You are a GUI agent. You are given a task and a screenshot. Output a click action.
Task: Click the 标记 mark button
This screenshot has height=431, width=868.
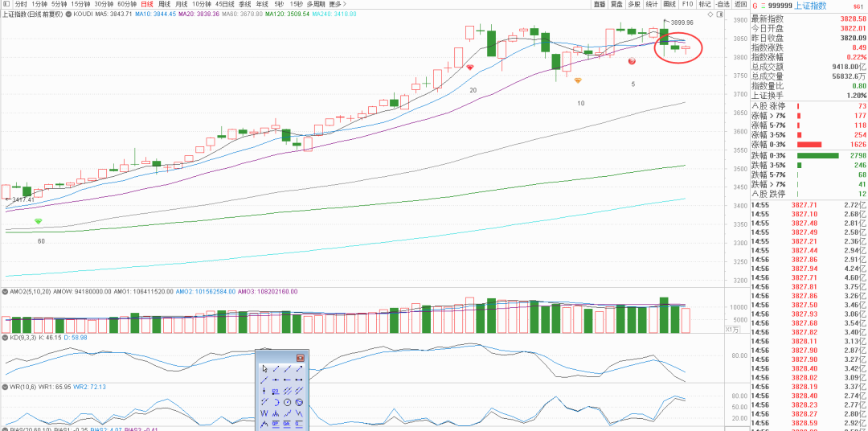pyautogui.click(x=705, y=4)
